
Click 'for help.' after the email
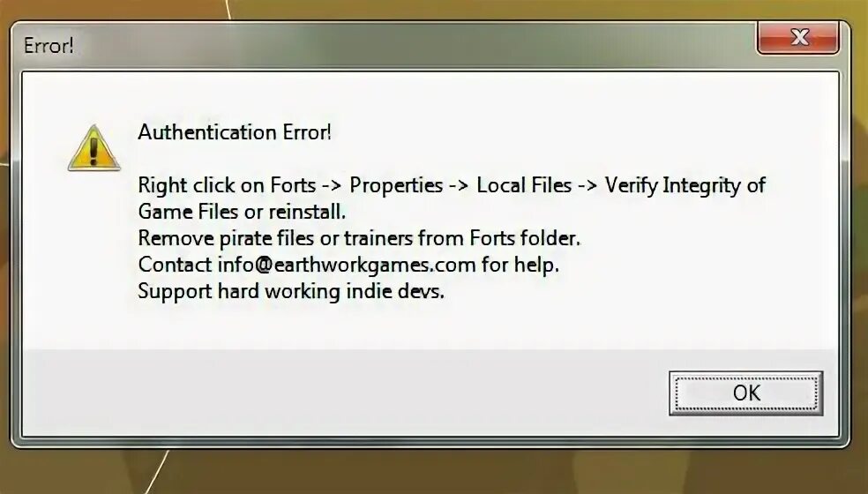pyautogui.click(x=520, y=265)
